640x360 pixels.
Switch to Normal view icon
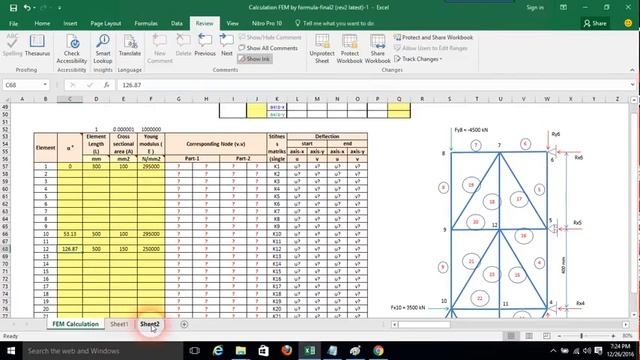point(511,336)
